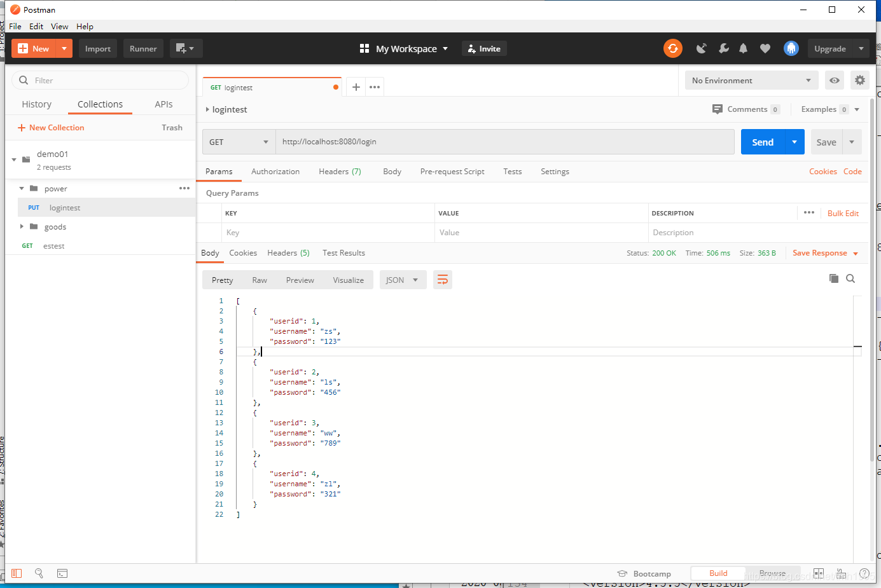The height and width of the screenshot is (588, 881).
Task: Click the environment quick look eye icon
Action: tap(834, 81)
